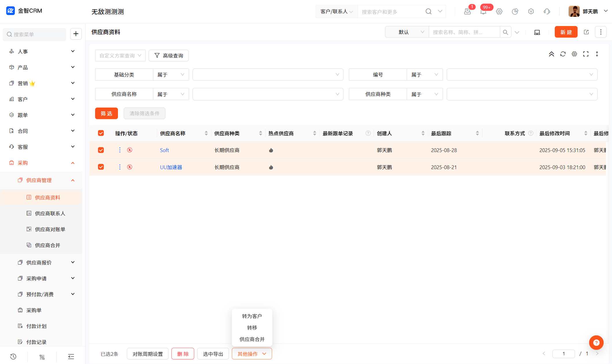Open the notification bell with the 99+ badge
Viewport: 612px width, 364px height.
pos(483,12)
